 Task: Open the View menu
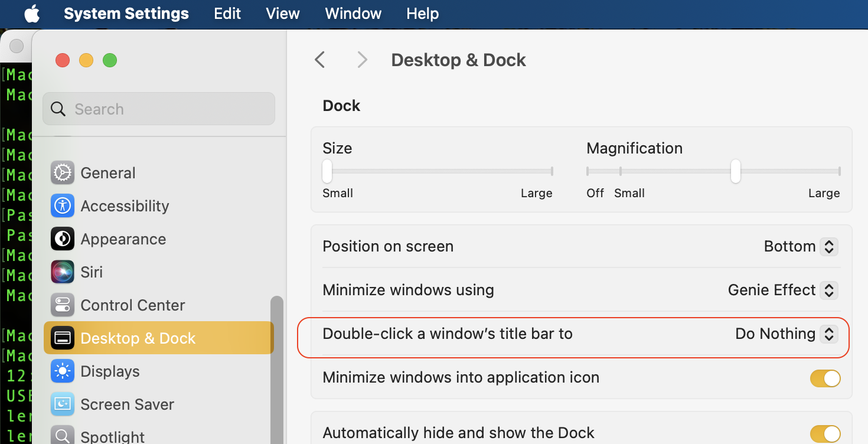pos(283,14)
